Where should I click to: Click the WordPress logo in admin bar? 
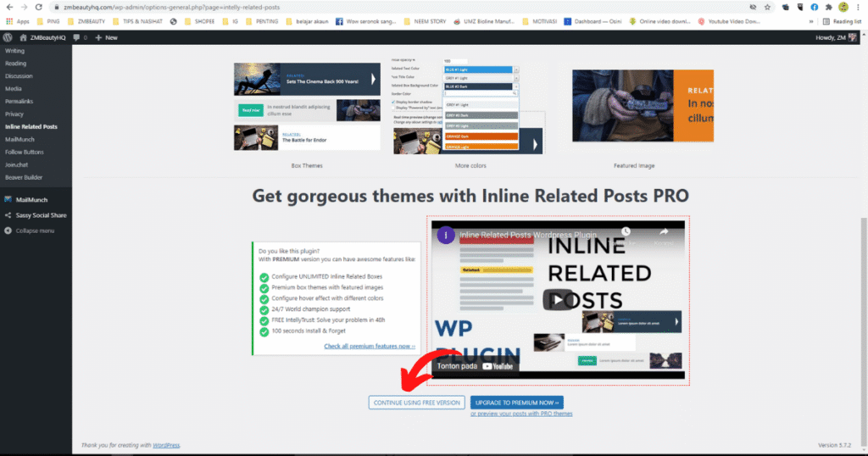point(8,37)
